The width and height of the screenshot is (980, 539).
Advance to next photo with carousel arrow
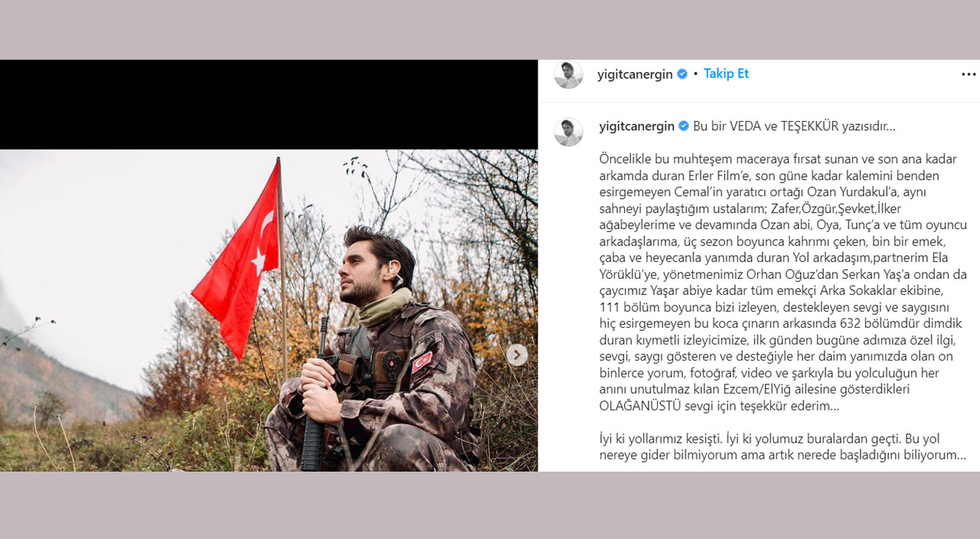[518, 354]
